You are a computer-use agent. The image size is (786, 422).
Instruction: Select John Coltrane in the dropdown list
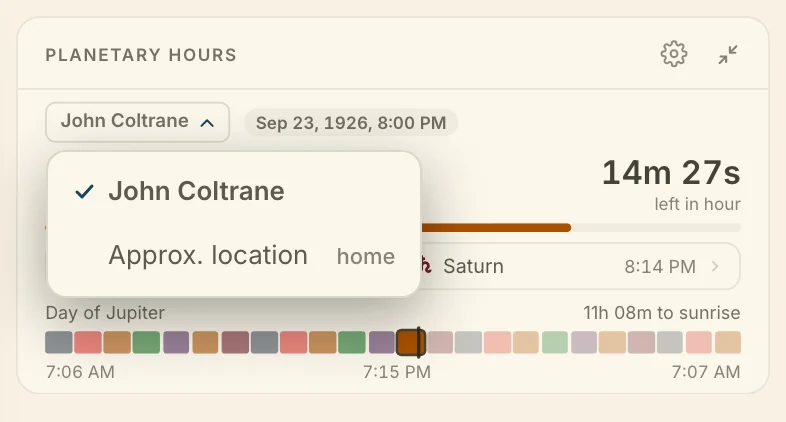(234, 191)
